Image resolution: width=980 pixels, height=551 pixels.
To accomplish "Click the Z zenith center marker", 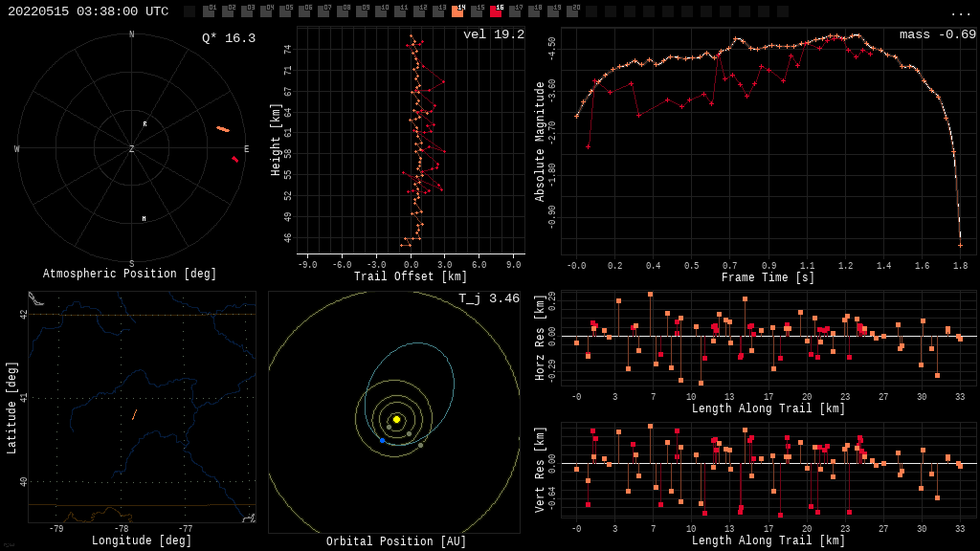I will [x=132, y=149].
